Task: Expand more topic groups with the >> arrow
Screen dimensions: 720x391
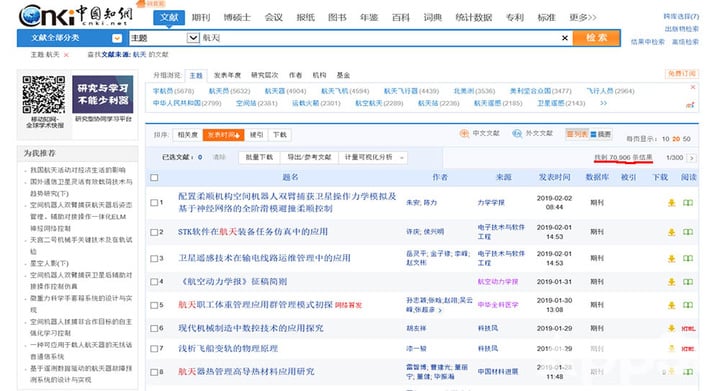Action: [603, 103]
